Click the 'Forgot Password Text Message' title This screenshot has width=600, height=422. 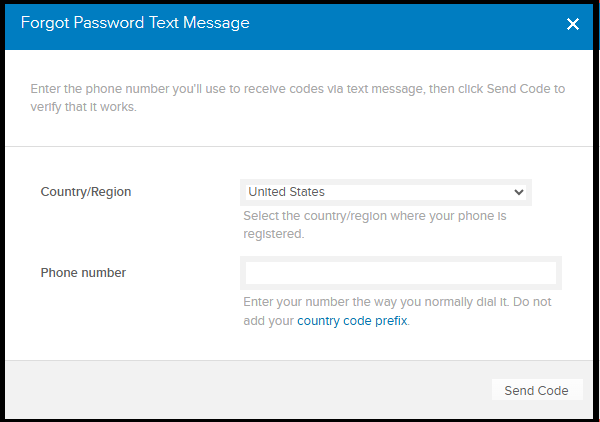[136, 23]
